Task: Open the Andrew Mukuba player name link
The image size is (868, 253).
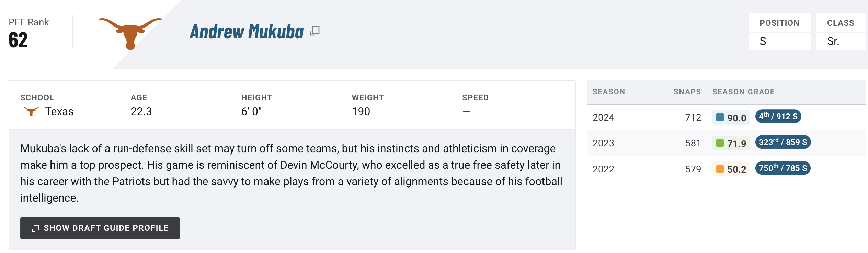Action: tap(247, 32)
